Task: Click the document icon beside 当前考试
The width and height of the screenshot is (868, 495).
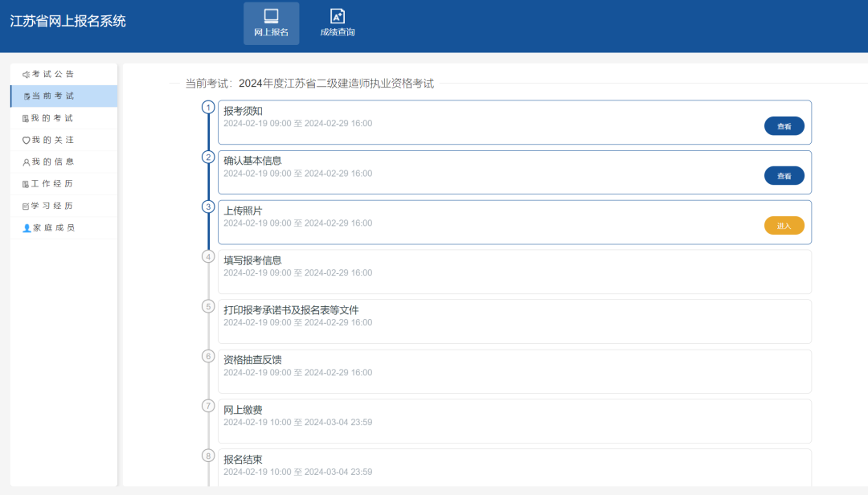Action: click(x=26, y=96)
